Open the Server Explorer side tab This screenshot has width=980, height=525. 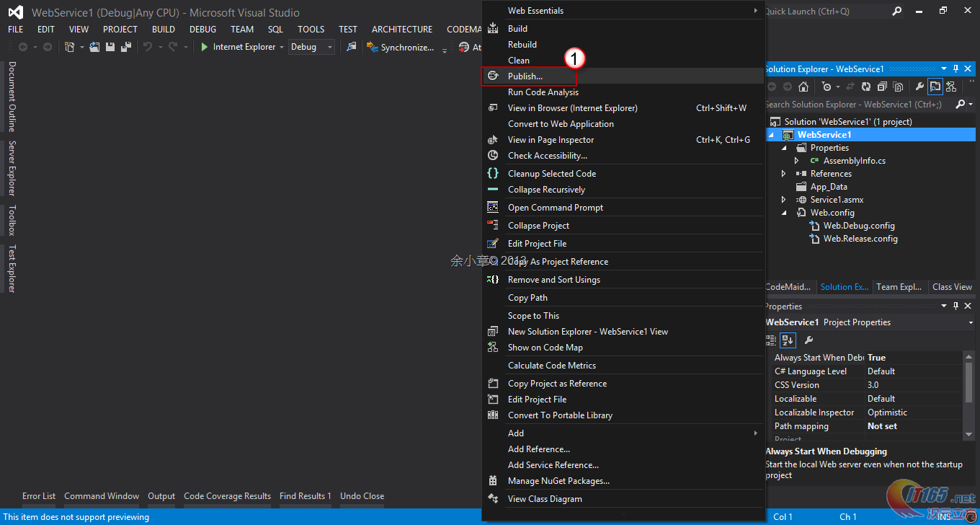[12, 168]
